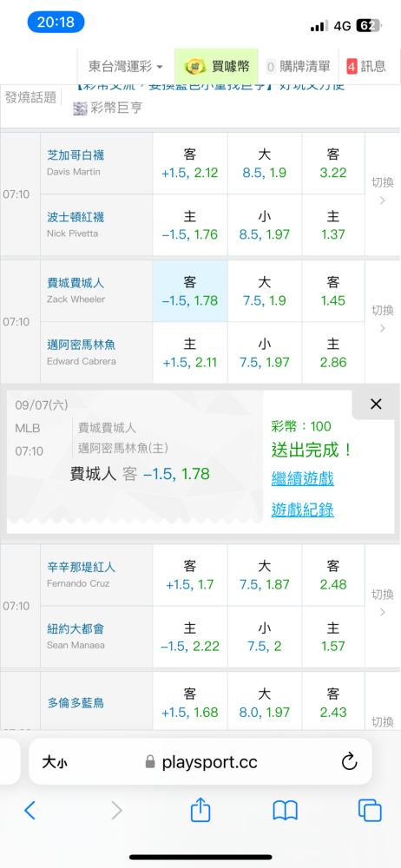Click 繼續遊戲 link

302,478
